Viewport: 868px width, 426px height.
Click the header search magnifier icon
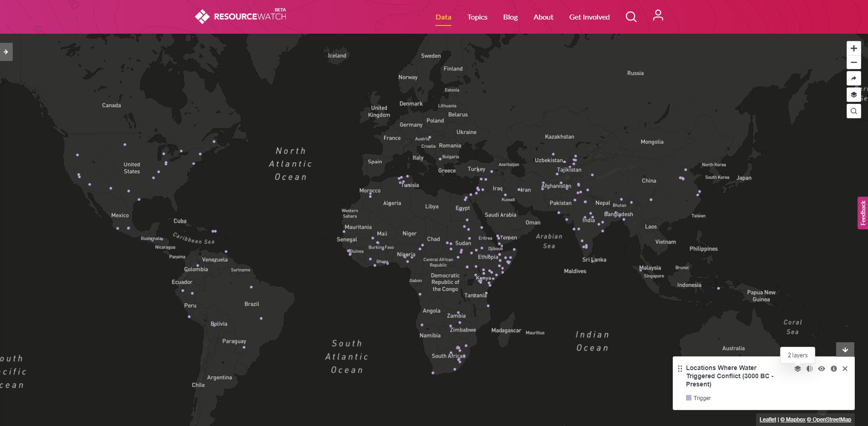click(631, 17)
